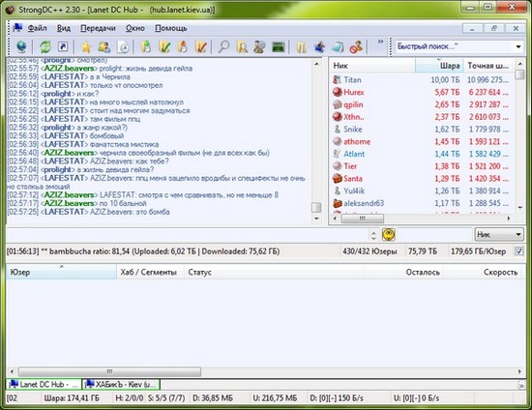Open the Ник filter dropdown

pos(498,234)
